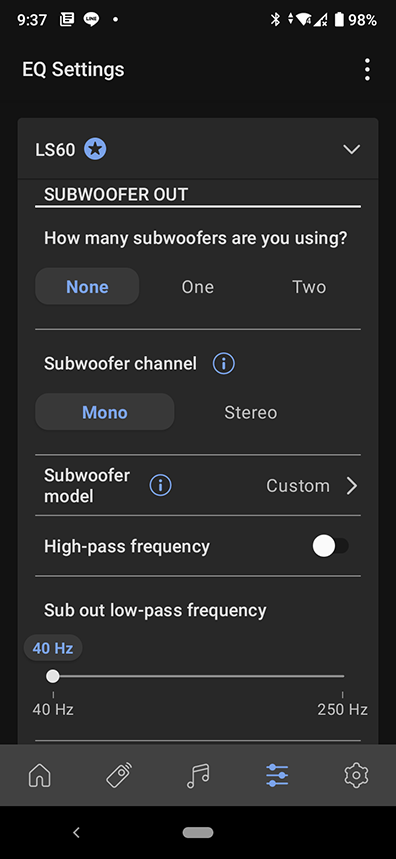The width and height of the screenshot is (396, 859).
Task: Go to the Home tab icon
Action: pos(39,775)
